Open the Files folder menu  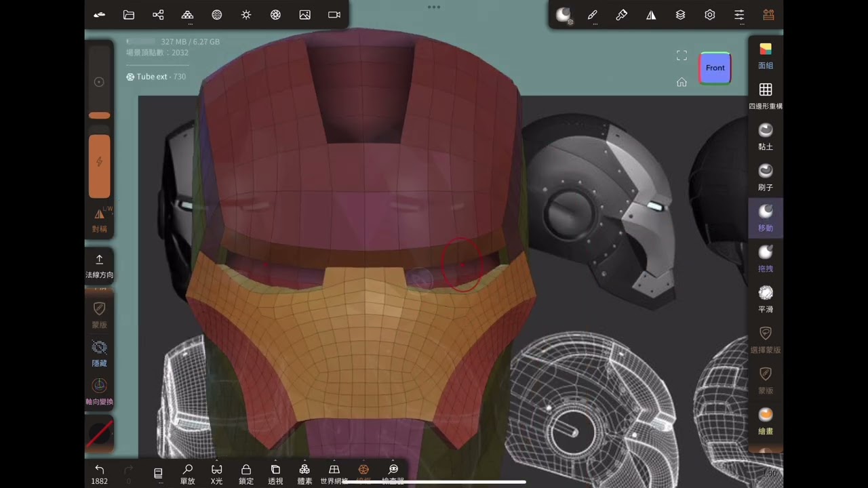tap(129, 15)
